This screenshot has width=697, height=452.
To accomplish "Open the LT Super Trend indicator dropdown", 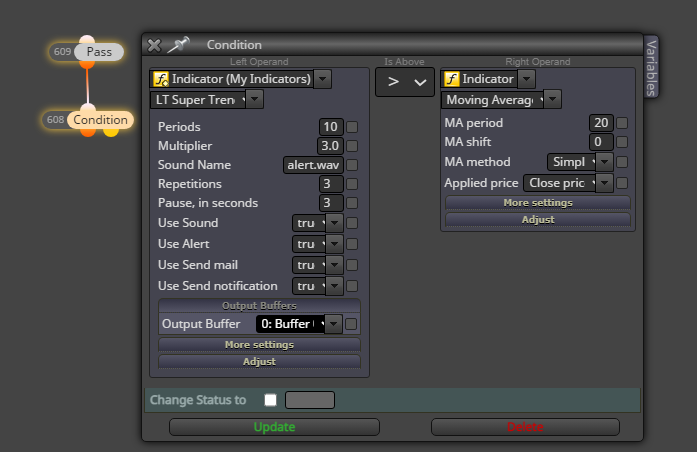I will pos(255,100).
